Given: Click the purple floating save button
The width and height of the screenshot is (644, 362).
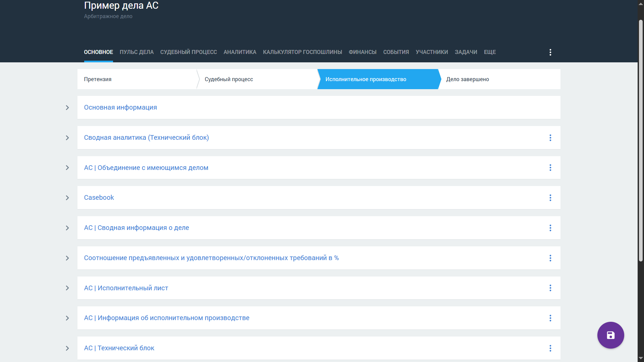Looking at the screenshot, I should pos(610,335).
